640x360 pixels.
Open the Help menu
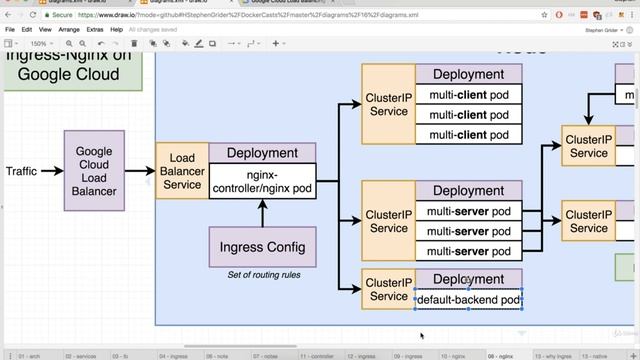[x=116, y=29]
